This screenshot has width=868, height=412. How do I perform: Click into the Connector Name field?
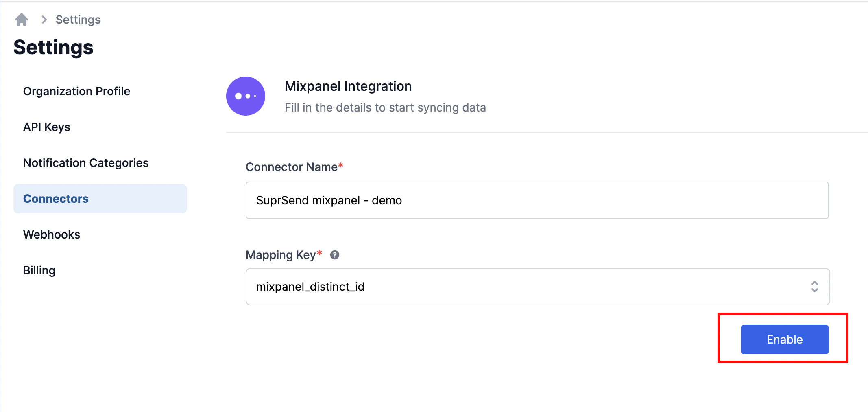pyautogui.click(x=537, y=200)
